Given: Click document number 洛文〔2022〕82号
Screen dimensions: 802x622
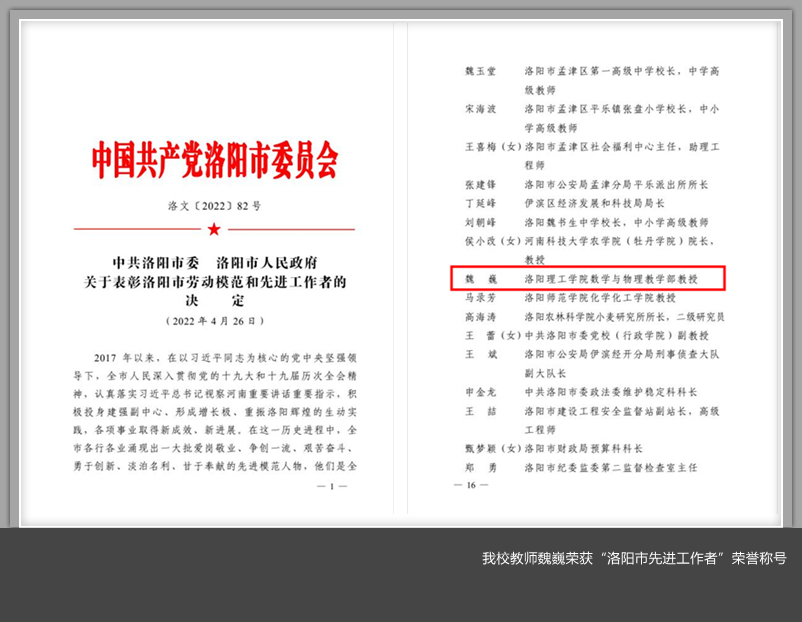Looking at the screenshot, I should coord(214,206).
